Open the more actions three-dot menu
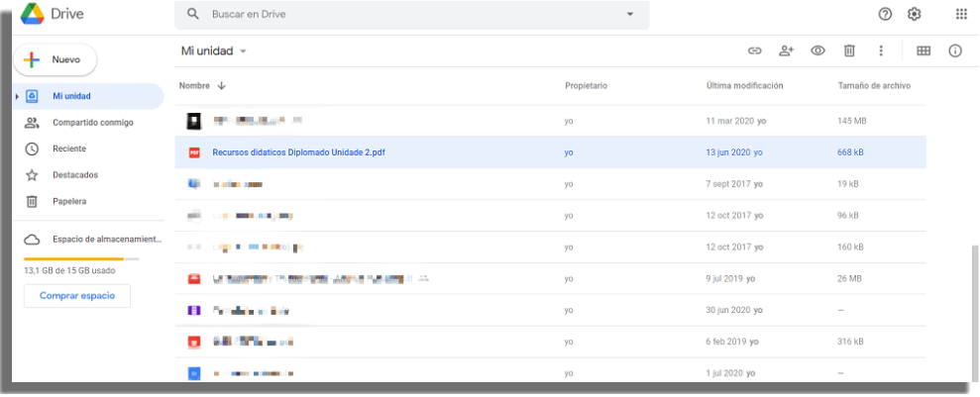This screenshot has width=980, height=397. click(x=881, y=51)
